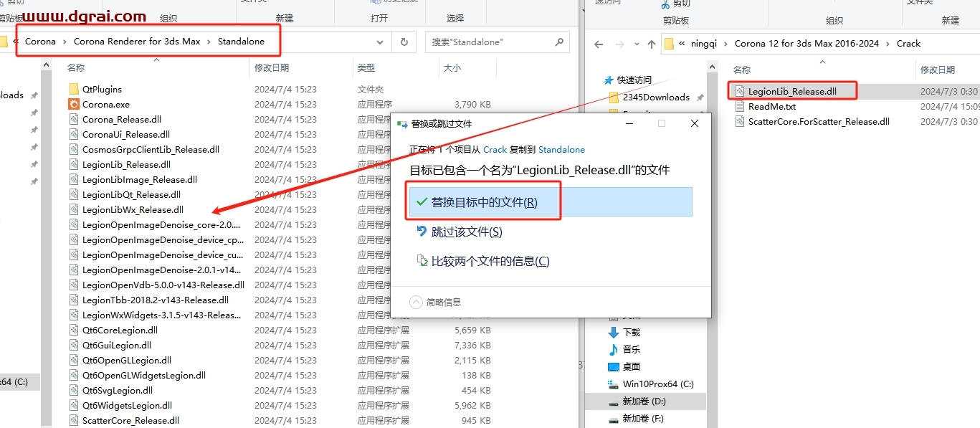
Task: Sort Standalone files by 大小 column
Action: pos(452,68)
